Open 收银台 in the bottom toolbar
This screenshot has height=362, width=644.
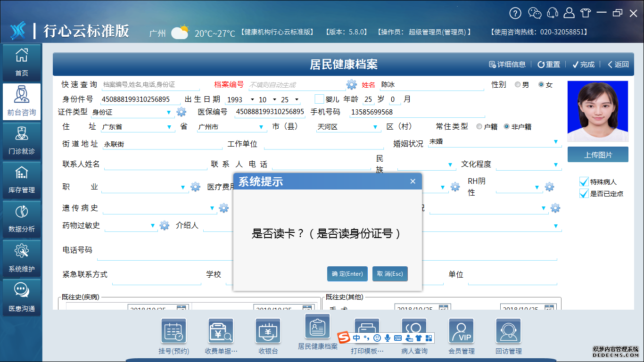pyautogui.click(x=268, y=336)
